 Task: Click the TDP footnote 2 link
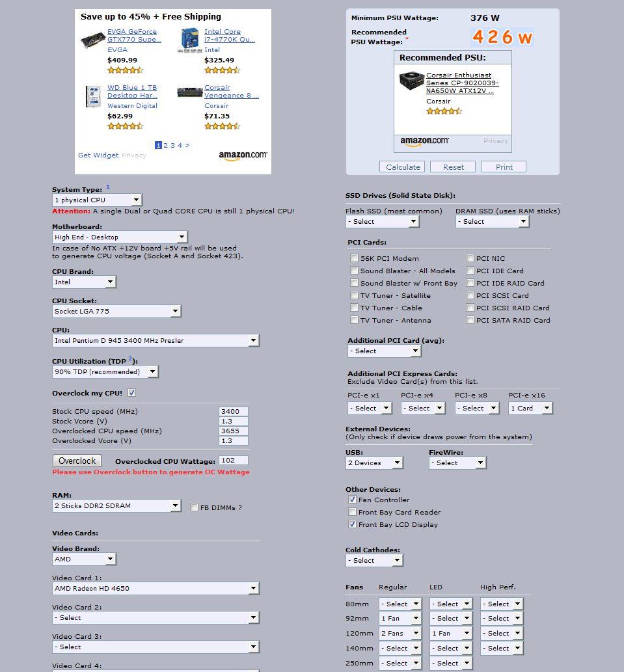point(130,358)
